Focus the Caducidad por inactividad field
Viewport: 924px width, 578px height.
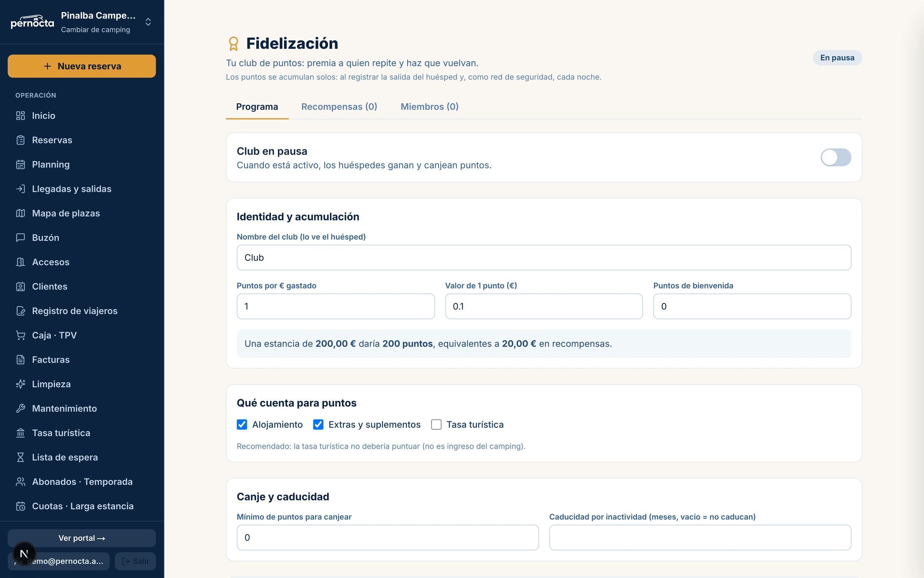(700, 538)
